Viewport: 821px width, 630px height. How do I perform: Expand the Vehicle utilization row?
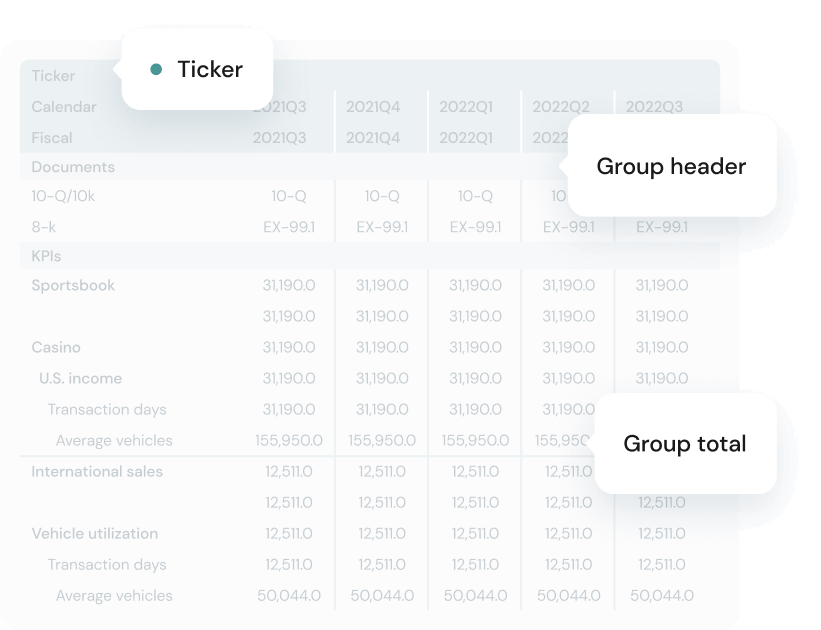point(94,533)
